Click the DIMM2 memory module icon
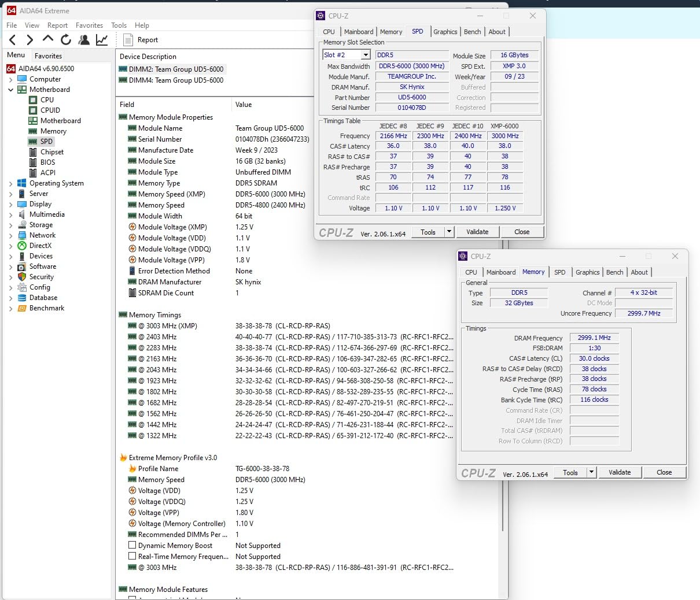 coord(123,69)
